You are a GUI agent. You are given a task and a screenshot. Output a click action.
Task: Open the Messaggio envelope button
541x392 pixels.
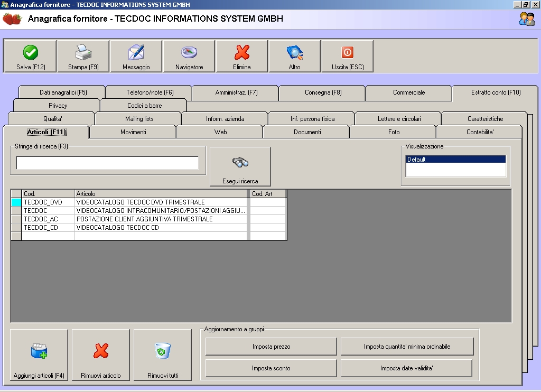tap(136, 56)
